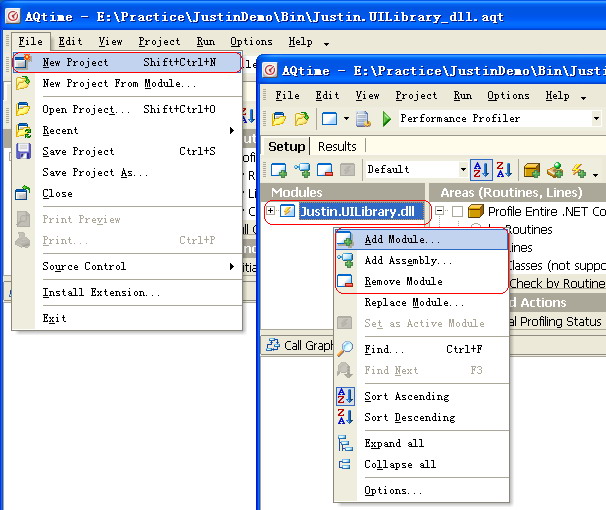This screenshot has width=606, height=510.
Task: Click the Areas (Routines, Lines) panel header
Action: pyautogui.click(x=517, y=192)
